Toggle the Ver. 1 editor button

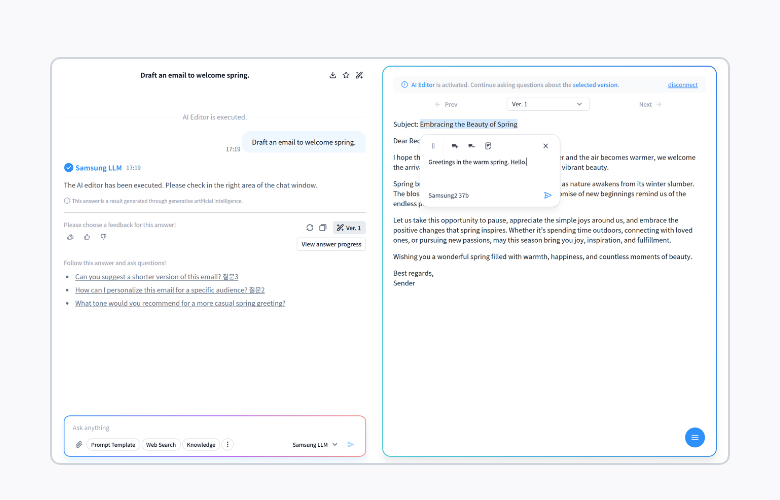348,228
